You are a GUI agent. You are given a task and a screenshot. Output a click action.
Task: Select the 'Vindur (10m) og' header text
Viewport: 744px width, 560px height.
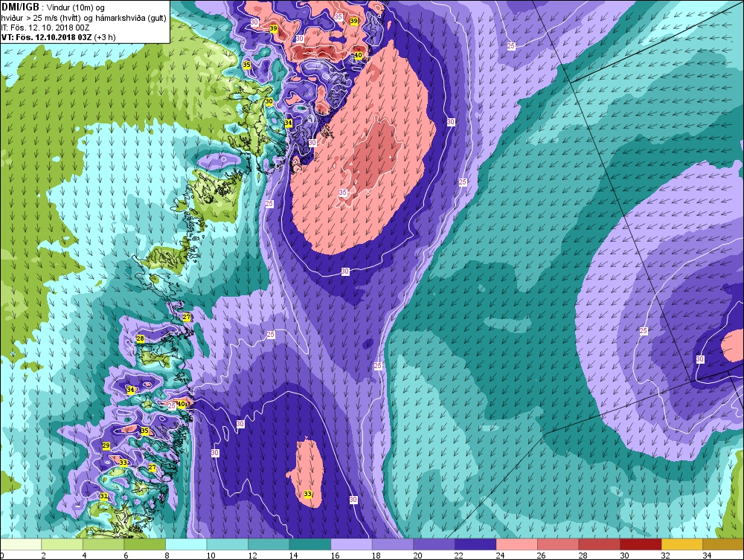coord(75,7)
